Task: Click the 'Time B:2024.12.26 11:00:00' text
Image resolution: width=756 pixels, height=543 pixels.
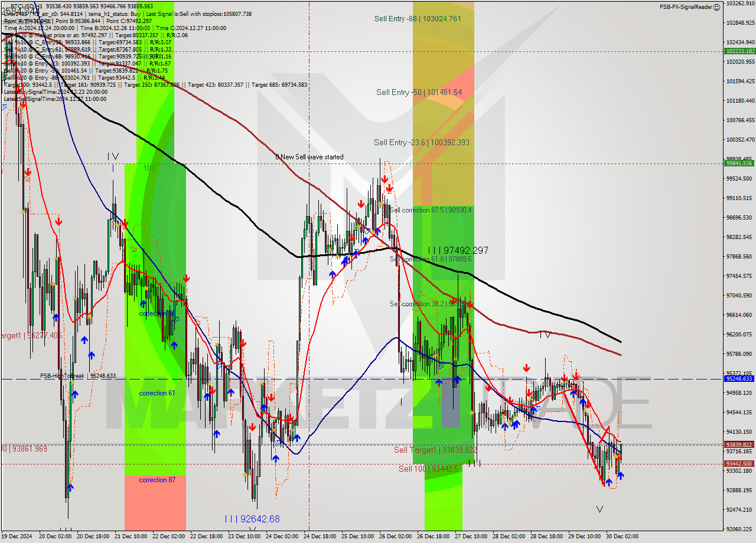Action: [x=115, y=28]
